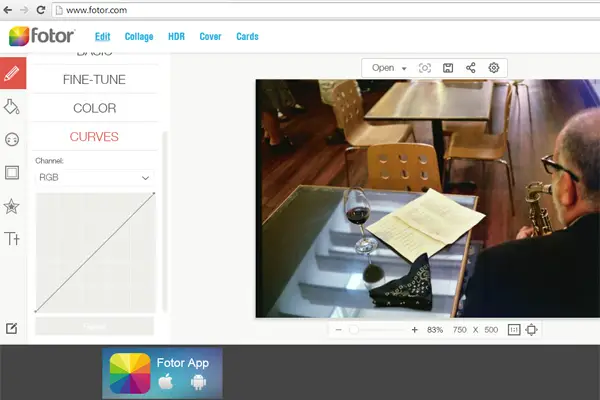The height and width of the screenshot is (400, 600).
Task: Select the Text tool icon
Action: [x=12, y=238]
